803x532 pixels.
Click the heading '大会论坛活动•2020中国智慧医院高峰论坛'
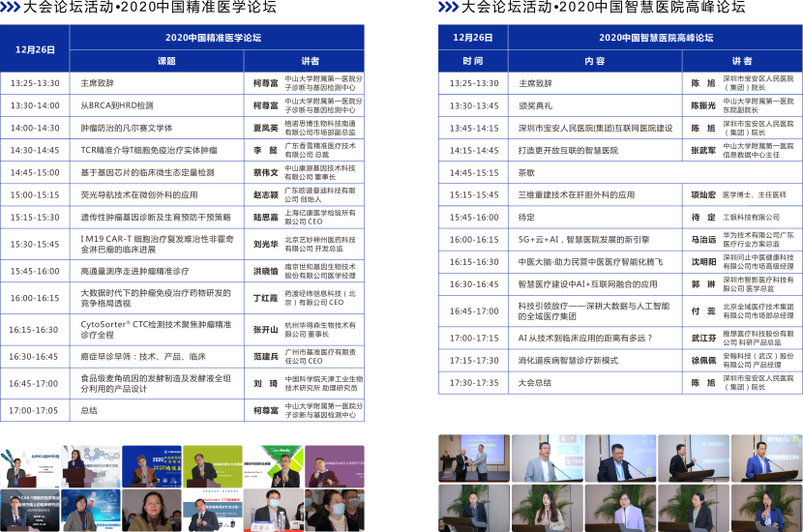point(604,7)
